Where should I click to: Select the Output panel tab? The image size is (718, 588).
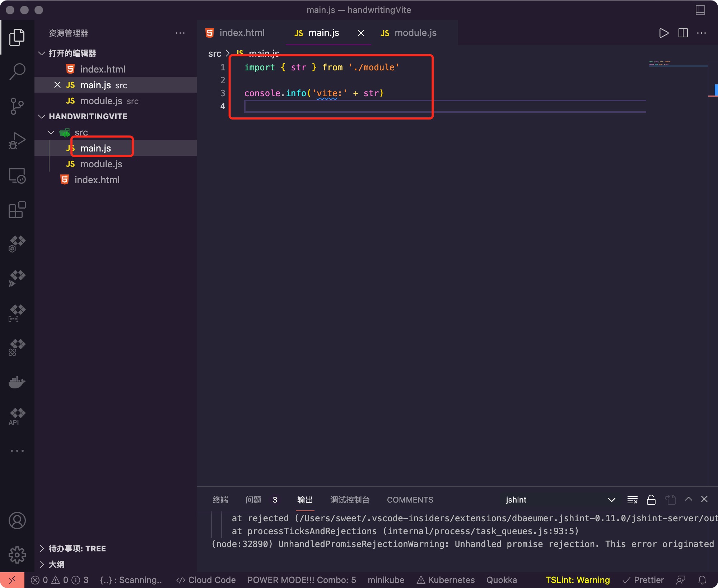[x=305, y=500]
